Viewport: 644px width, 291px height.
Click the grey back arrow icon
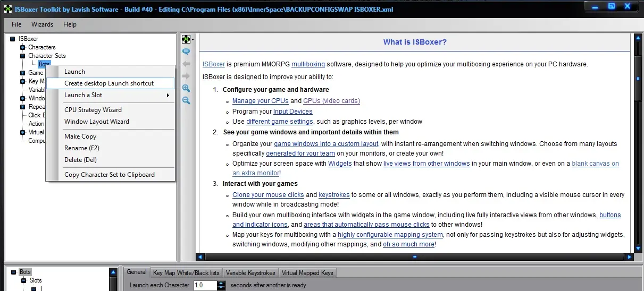(186, 64)
